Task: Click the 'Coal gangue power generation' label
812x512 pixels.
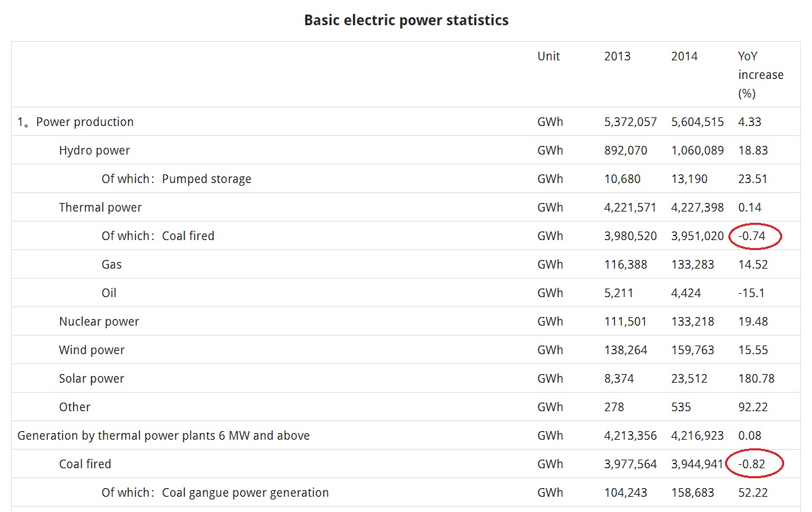Action: coord(245,493)
